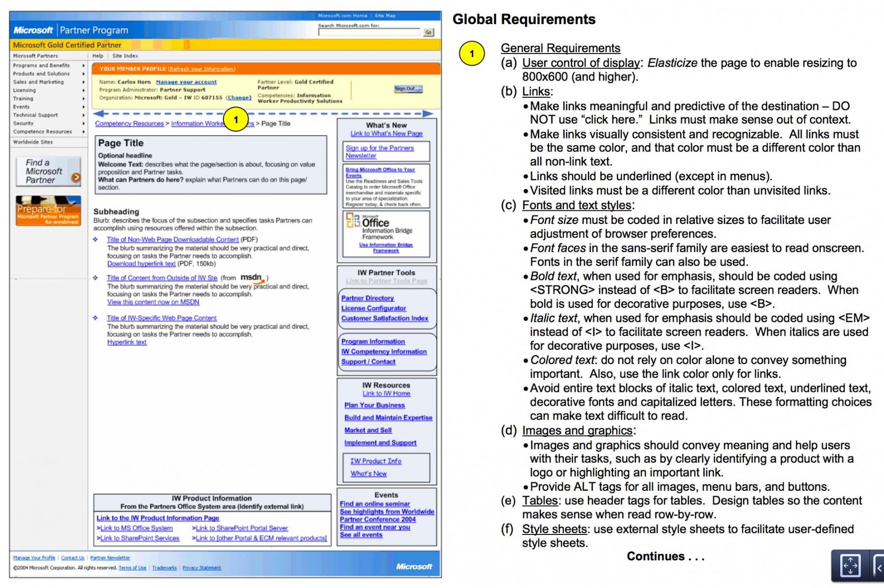
Task: Click Link to MS Office System
Action: point(137,529)
